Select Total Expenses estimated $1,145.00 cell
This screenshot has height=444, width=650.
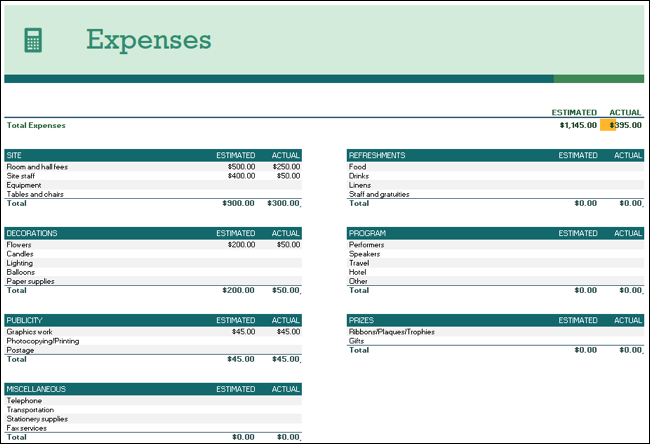(x=578, y=125)
